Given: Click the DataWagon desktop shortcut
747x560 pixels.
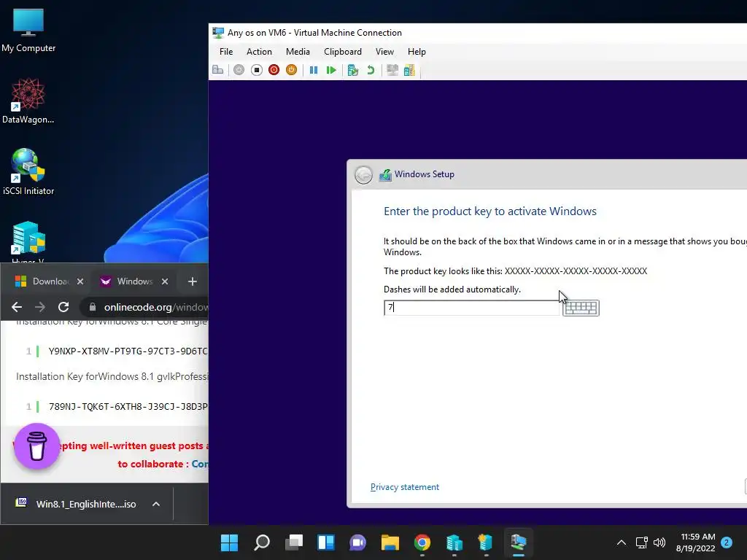Looking at the screenshot, I should (28, 101).
